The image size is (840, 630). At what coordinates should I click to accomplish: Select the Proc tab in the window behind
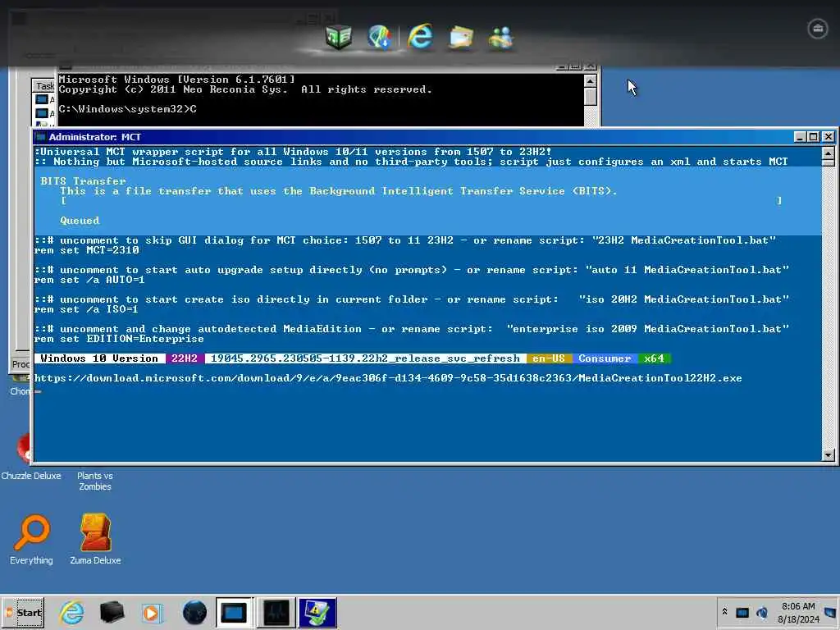point(21,364)
